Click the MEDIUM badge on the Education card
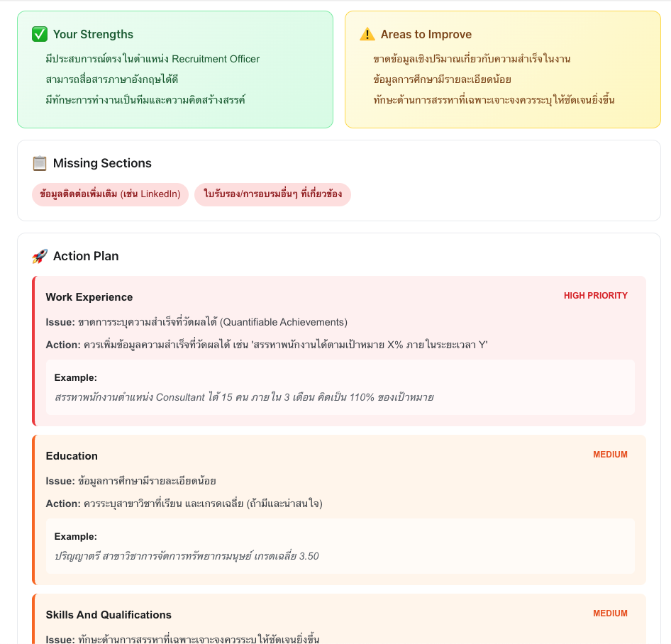Screen dimensions: 671x644 [610, 454]
